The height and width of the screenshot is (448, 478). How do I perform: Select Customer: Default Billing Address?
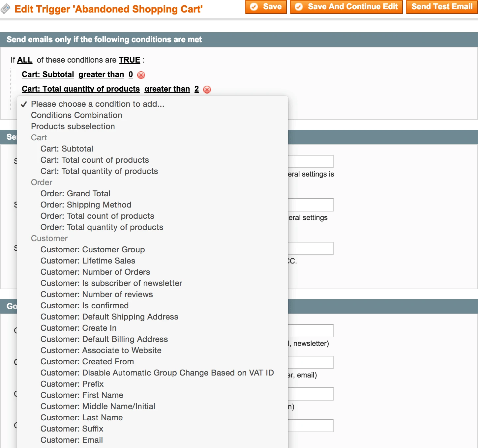104,339
